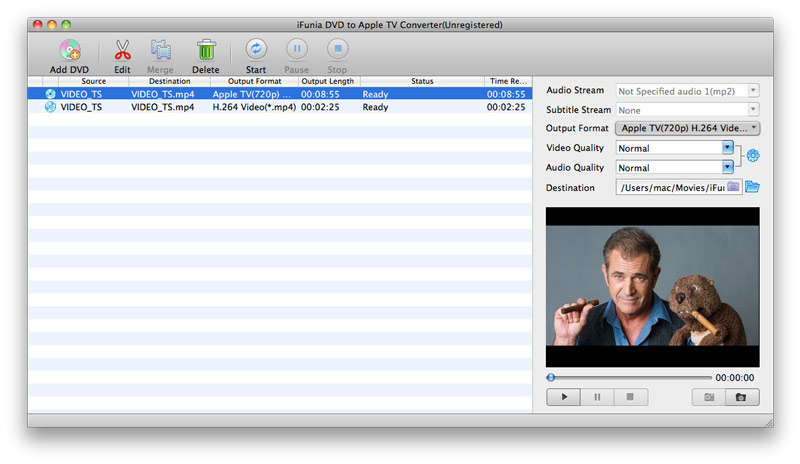800x464 pixels.
Task: Stop the preview playback
Action: (631, 397)
